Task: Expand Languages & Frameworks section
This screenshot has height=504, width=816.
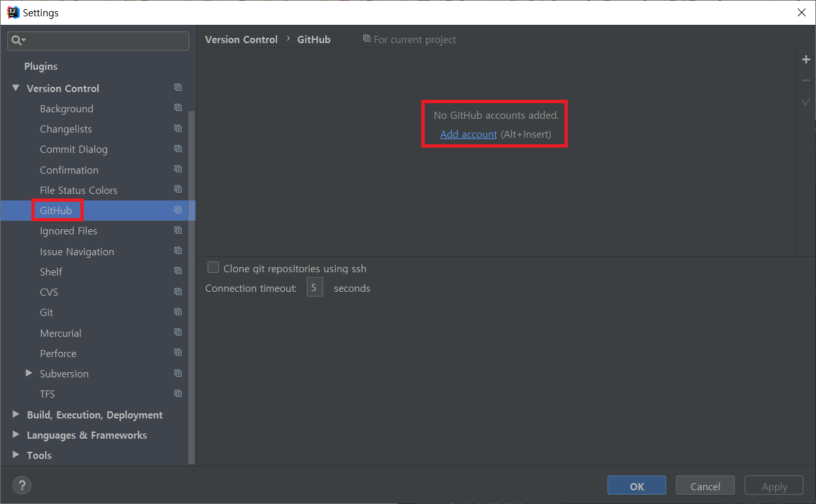Action: coord(16,435)
